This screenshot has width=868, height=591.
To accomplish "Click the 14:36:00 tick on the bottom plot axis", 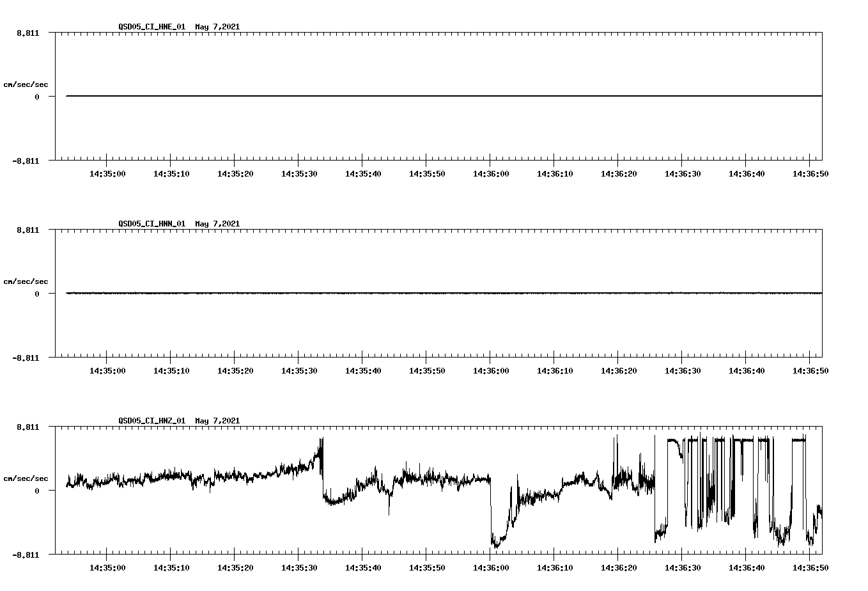I will click(x=491, y=567).
